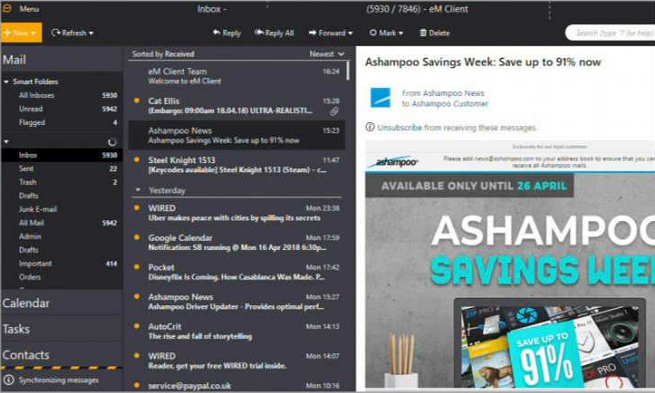The image size is (655, 393).
Task: Click the eM Client logo icon
Action: click(7, 8)
